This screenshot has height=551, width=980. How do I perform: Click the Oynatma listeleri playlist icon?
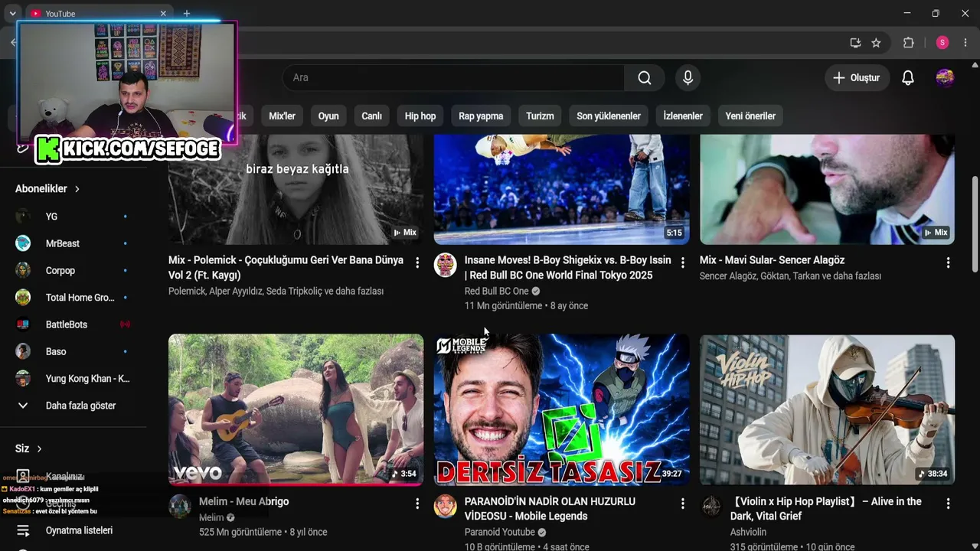click(x=23, y=530)
